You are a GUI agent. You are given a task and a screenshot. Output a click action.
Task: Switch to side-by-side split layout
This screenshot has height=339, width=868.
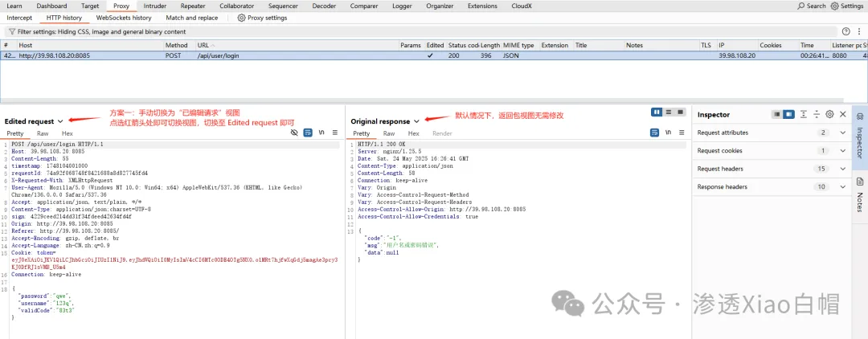[x=657, y=112]
